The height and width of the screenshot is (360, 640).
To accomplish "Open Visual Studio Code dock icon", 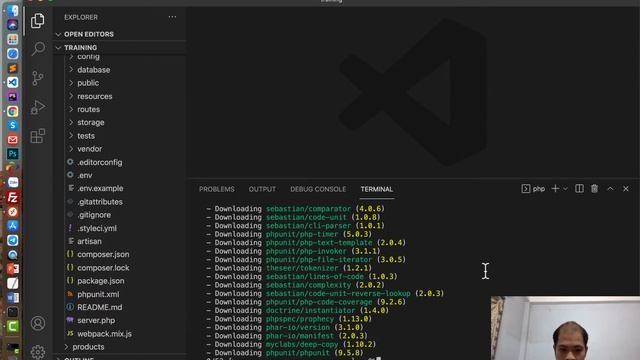I will tap(13, 82).
